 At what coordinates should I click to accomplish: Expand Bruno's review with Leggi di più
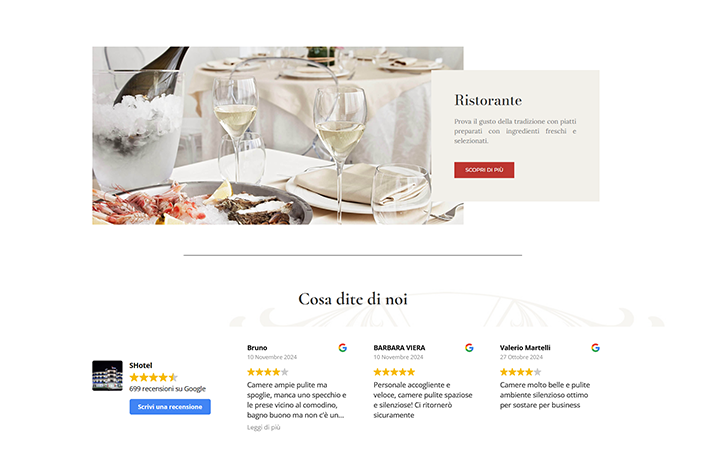click(x=264, y=428)
